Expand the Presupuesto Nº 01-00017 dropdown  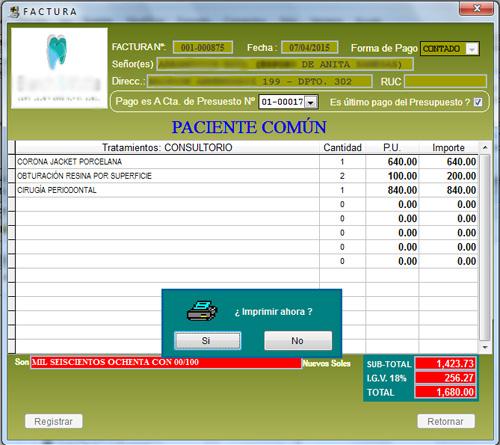click(311, 102)
